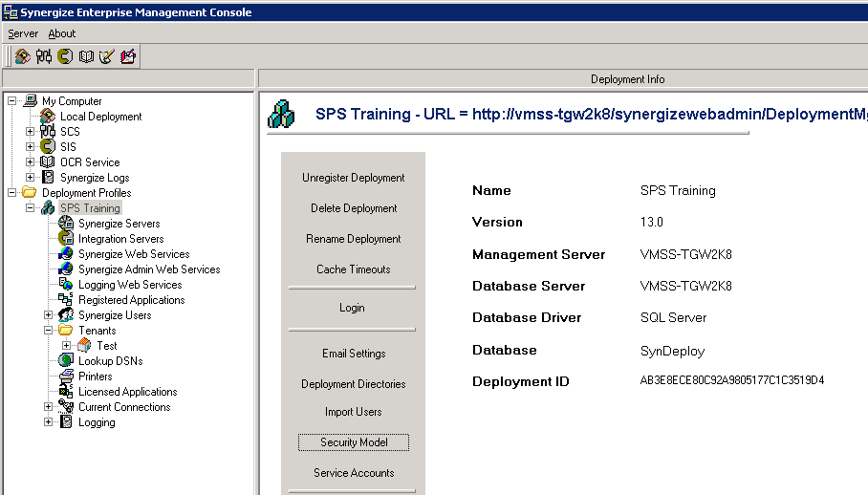The image size is (868, 495).
Task: Click the SIS toolbar icon
Action: click(65, 56)
